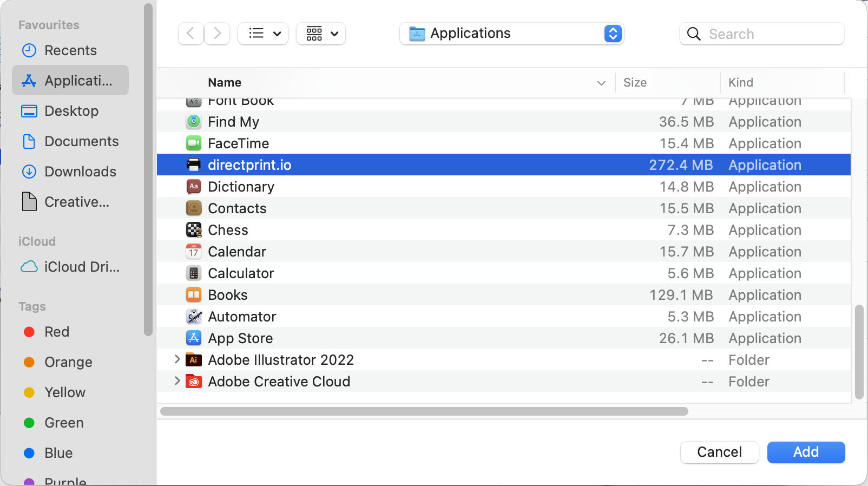Image resolution: width=868 pixels, height=486 pixels.
Task: Go back with the left chevron button
Action: tap(191, 34)
